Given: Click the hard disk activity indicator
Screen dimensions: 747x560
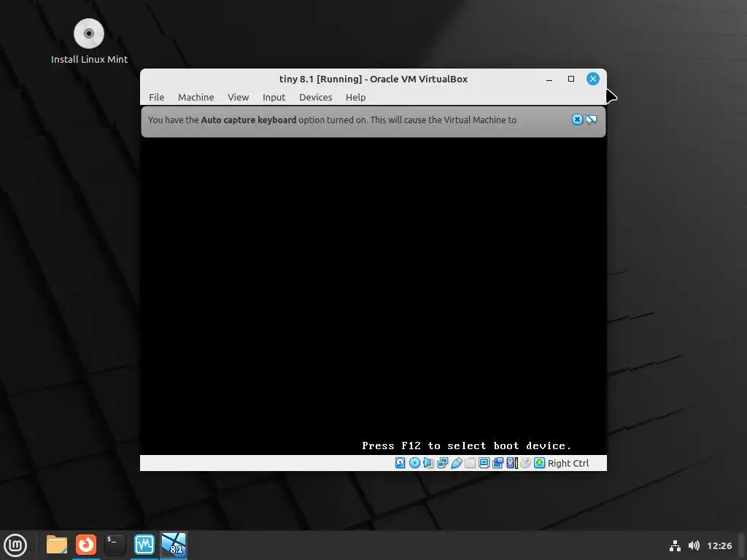Looking at the screenshot, I should pos(400,463).
